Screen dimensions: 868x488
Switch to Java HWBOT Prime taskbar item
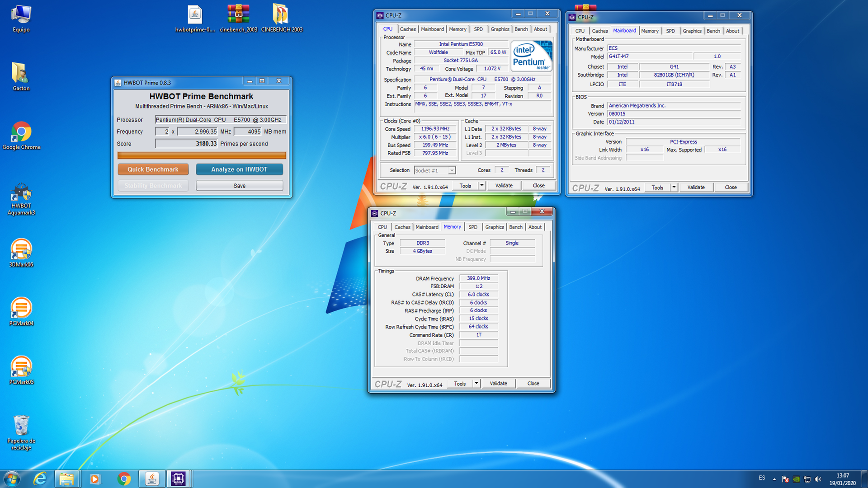pos(152,479)
